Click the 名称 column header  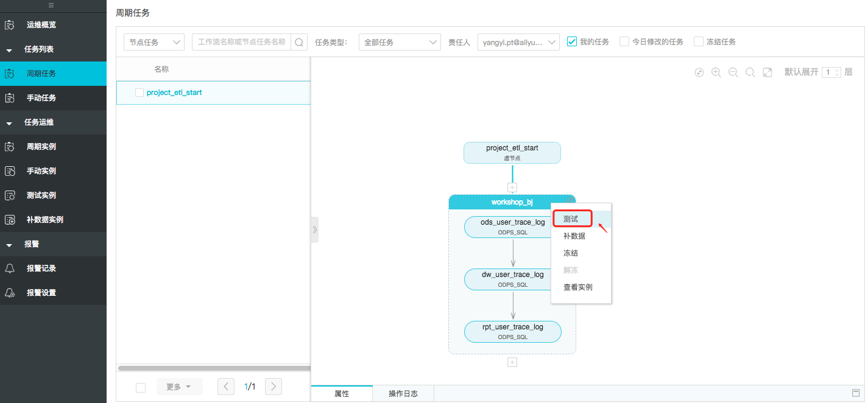click(161, 69)
